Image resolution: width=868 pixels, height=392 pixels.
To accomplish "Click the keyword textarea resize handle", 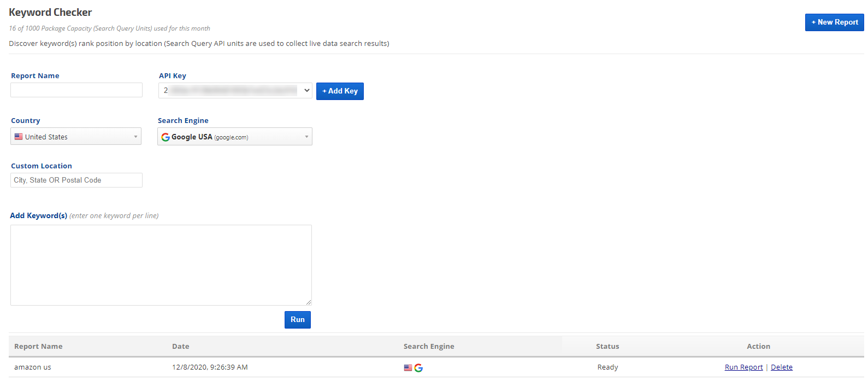I will [309, 302].
